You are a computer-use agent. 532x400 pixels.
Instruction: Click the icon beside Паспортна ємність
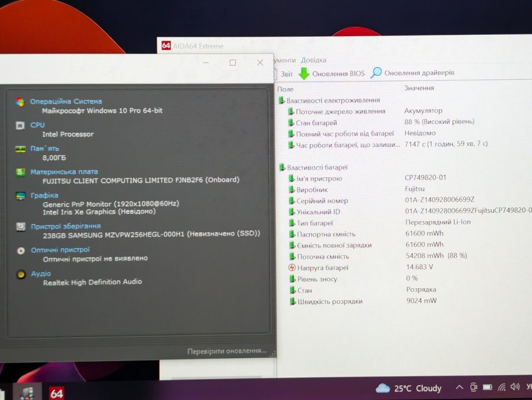click(292, 234)
